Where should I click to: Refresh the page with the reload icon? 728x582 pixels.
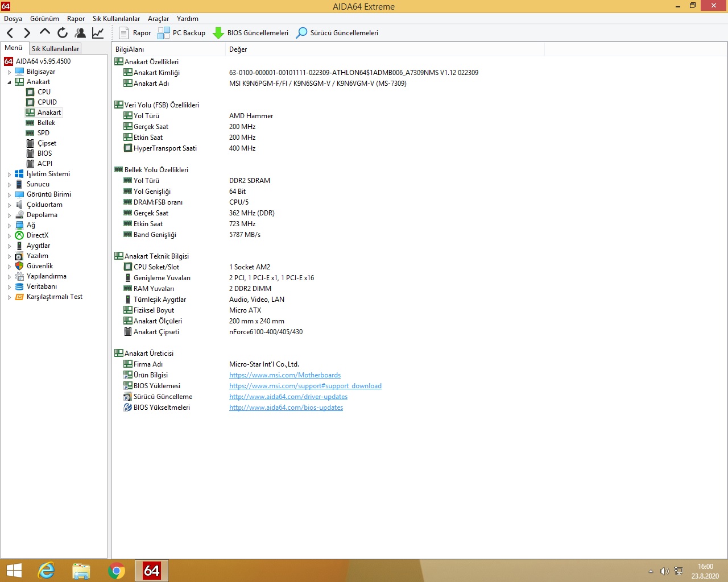coord(63,33)
